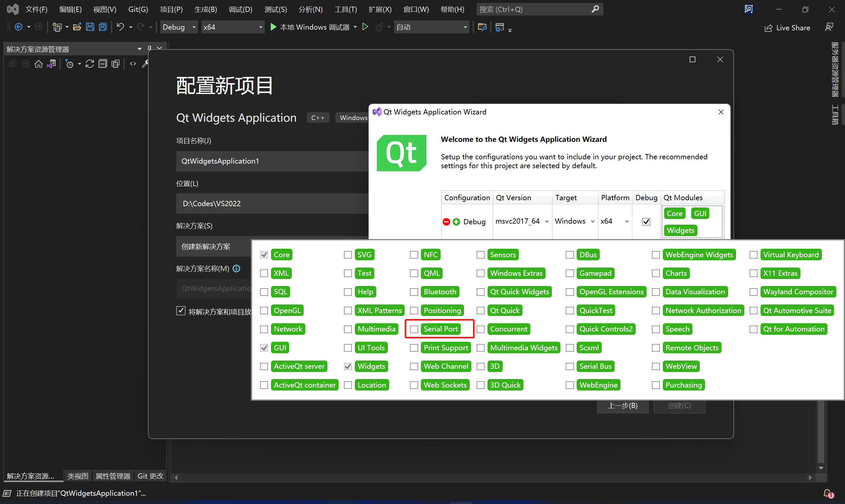This screenshot has height=504, width=845.
Task: Uncheck the place solution and project checkbox
Action: 181,310
